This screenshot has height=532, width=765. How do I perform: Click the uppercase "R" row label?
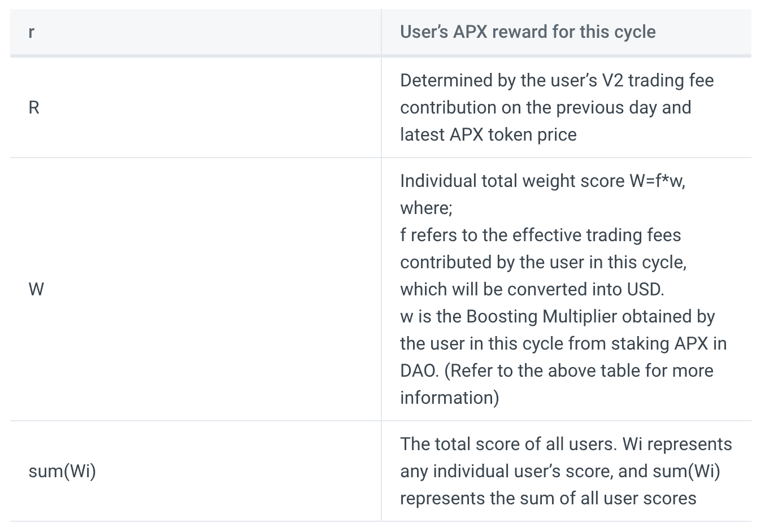34,107
